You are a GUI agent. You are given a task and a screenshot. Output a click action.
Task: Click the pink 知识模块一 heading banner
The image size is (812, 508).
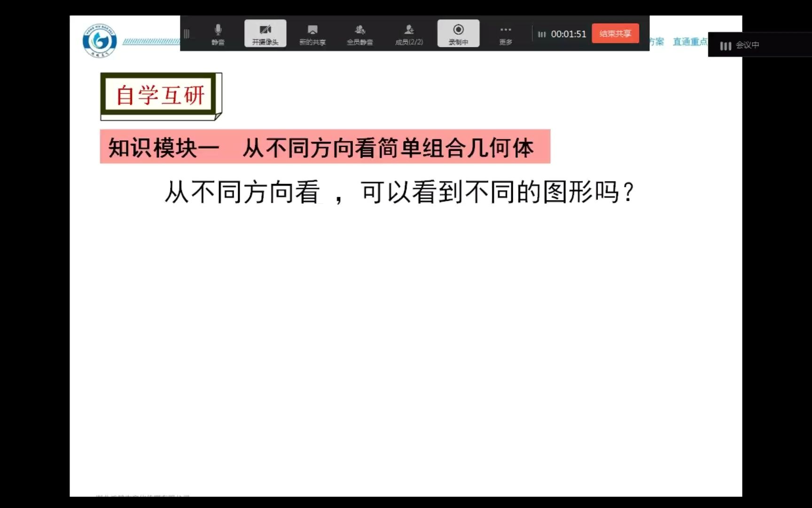click(325, 147)
